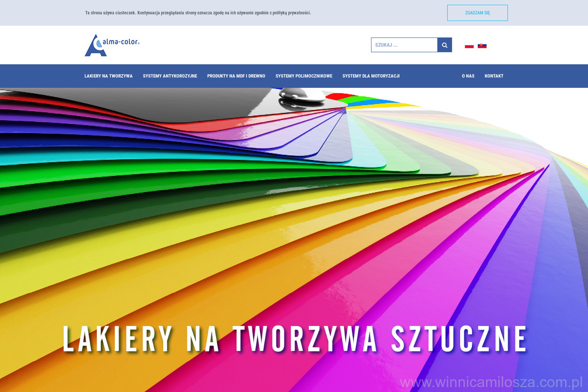Screen dimensions: 588x392
Task: Focus the Szukaj search field
Action: [404, 45]
